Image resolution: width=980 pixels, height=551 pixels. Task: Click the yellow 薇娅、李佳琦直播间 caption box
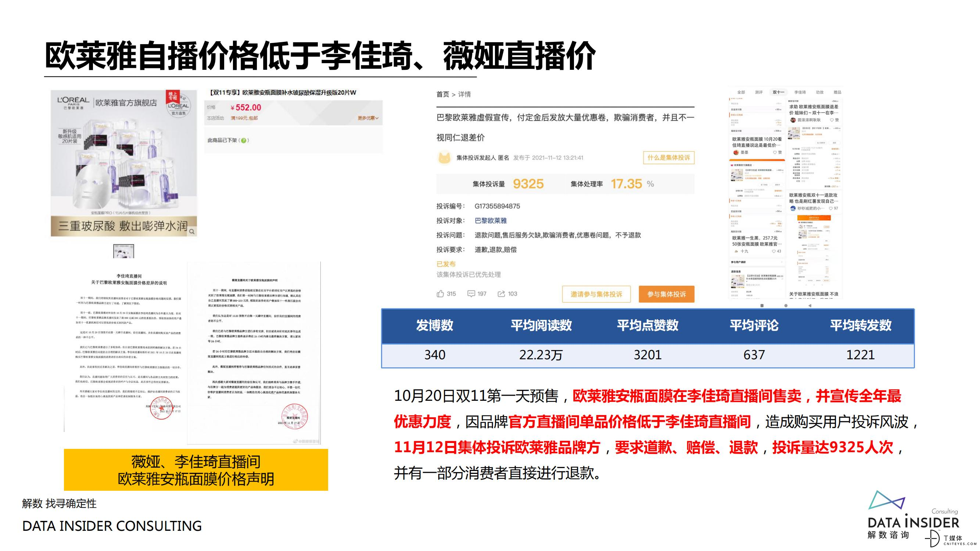[x=196, y=470]
